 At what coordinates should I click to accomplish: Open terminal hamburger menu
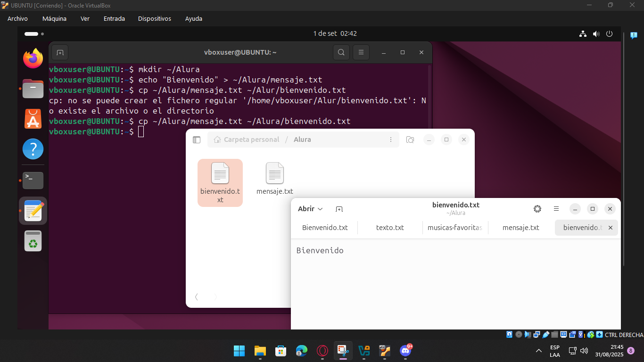click(361, 52)
